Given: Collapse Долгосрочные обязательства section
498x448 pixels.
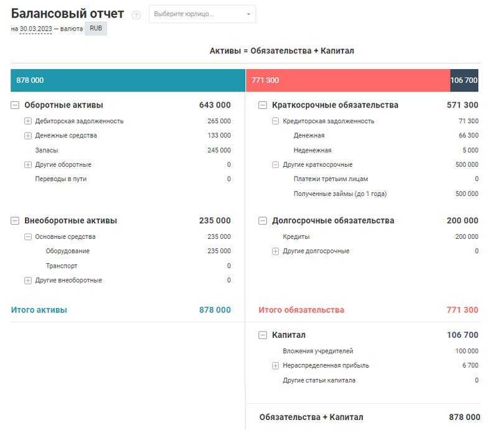Looking at the screenshot, I should tap(263, 221).
